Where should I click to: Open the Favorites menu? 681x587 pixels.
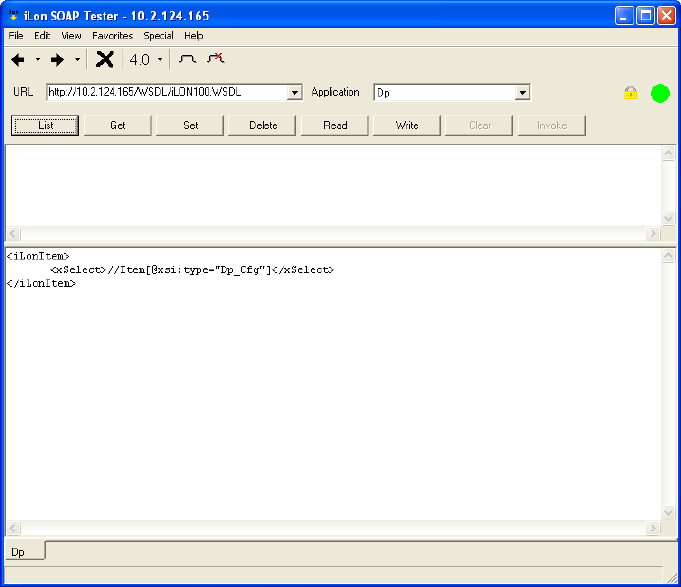(112, 36)
